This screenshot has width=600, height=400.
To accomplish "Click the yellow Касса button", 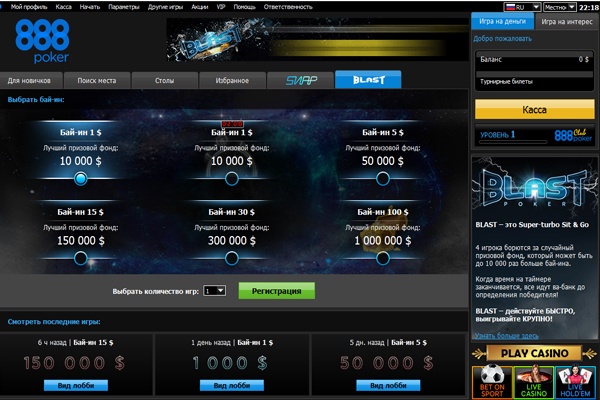I will (534, 110).
